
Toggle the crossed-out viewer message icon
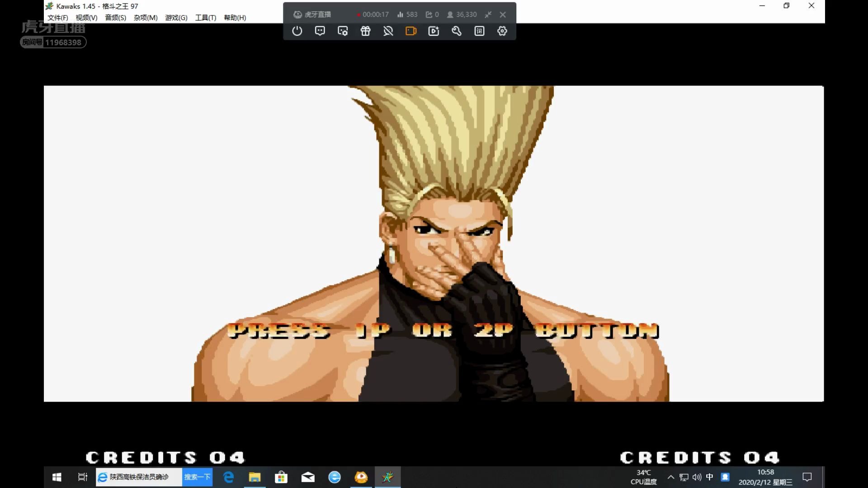click(388, 31)
